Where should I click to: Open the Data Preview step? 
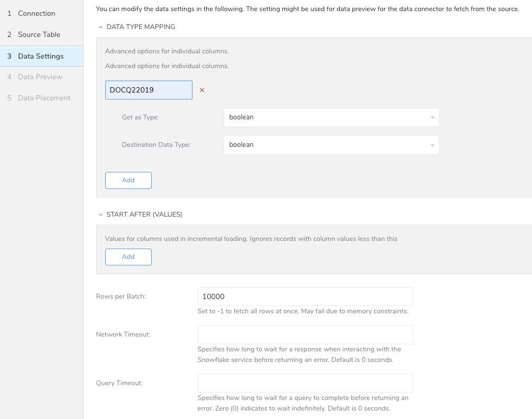point(40,77)
